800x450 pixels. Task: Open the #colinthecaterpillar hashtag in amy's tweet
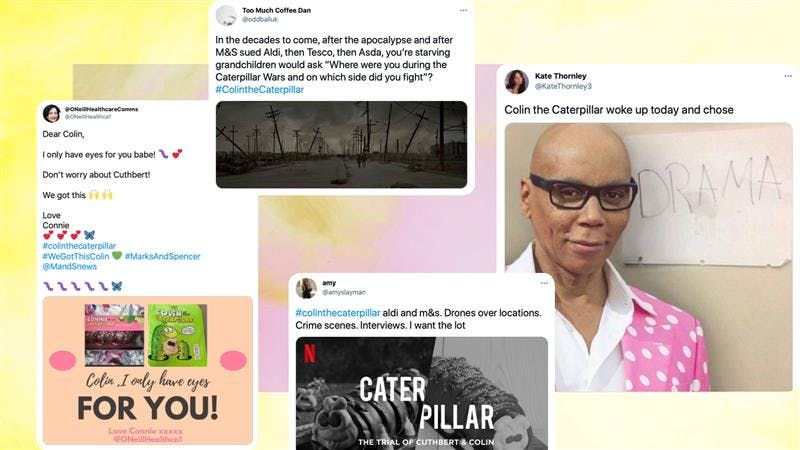point(338,313)
